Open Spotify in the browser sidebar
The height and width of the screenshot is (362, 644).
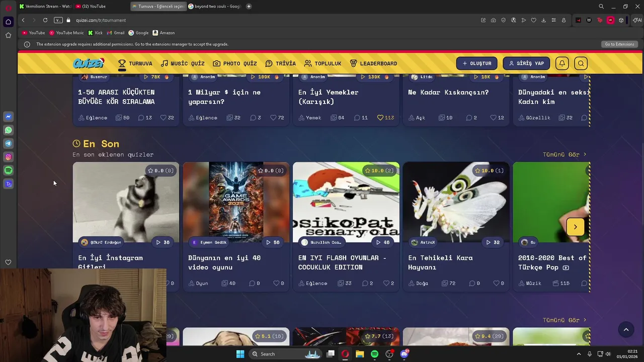click(8, 170)
